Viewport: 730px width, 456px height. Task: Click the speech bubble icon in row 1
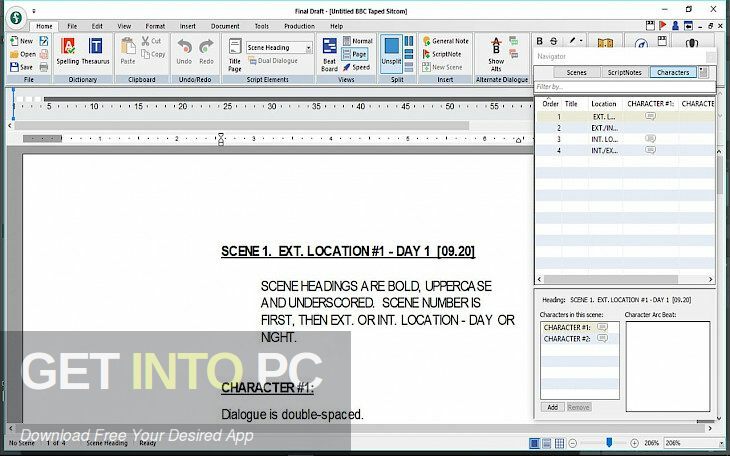point(650,116)
